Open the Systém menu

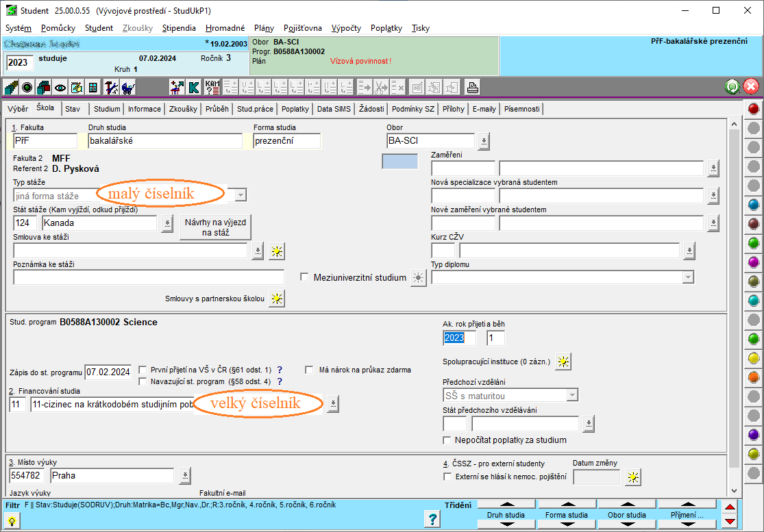[x=18, y=28]
